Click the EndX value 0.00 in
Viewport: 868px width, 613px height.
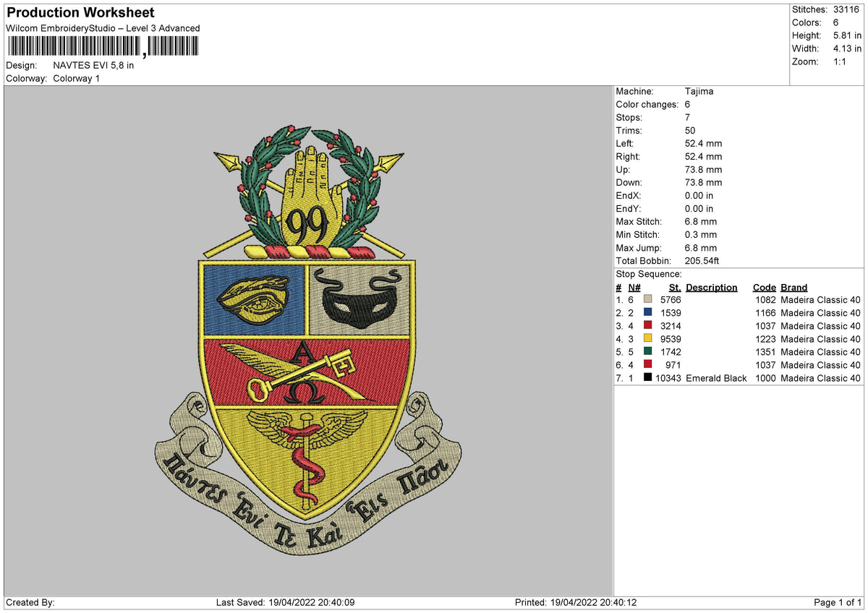pyautogui.click(x=699, y=195)
